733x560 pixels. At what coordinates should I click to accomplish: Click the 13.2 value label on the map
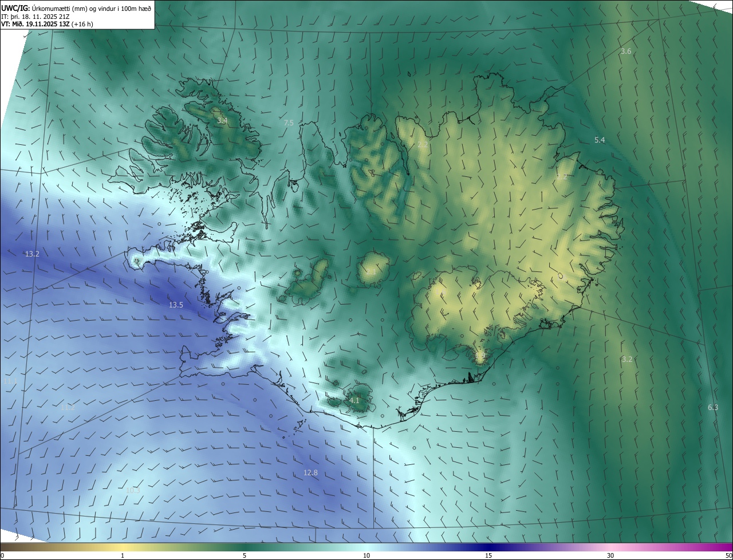[x=32, y=254]
